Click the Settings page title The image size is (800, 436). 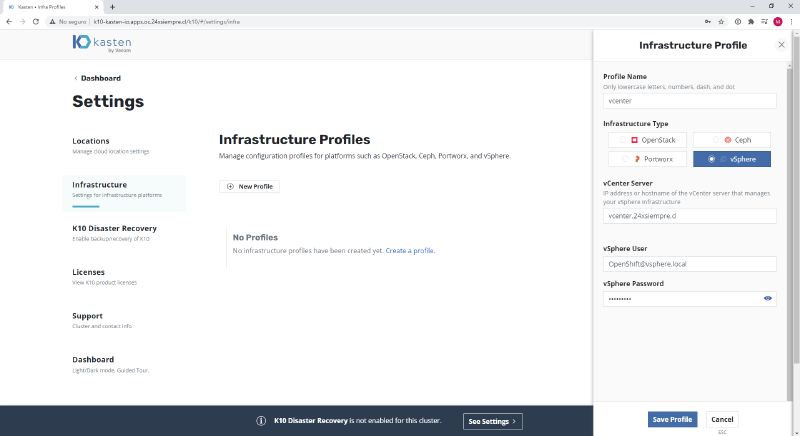(x=108, y=101)
